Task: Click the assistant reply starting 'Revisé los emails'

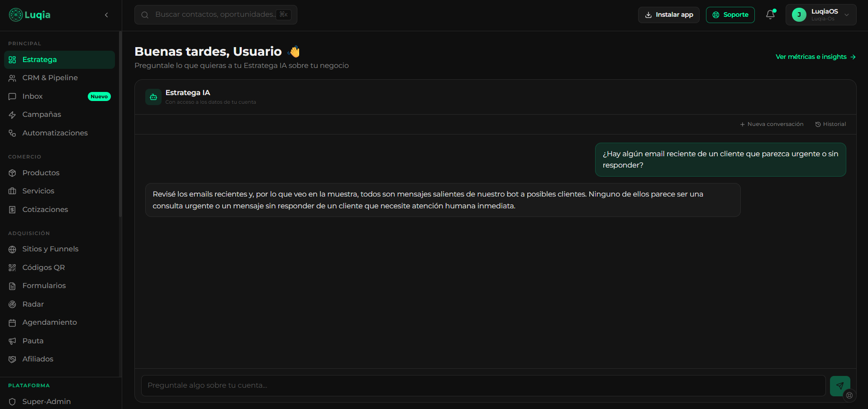Action: click(443, 200)
